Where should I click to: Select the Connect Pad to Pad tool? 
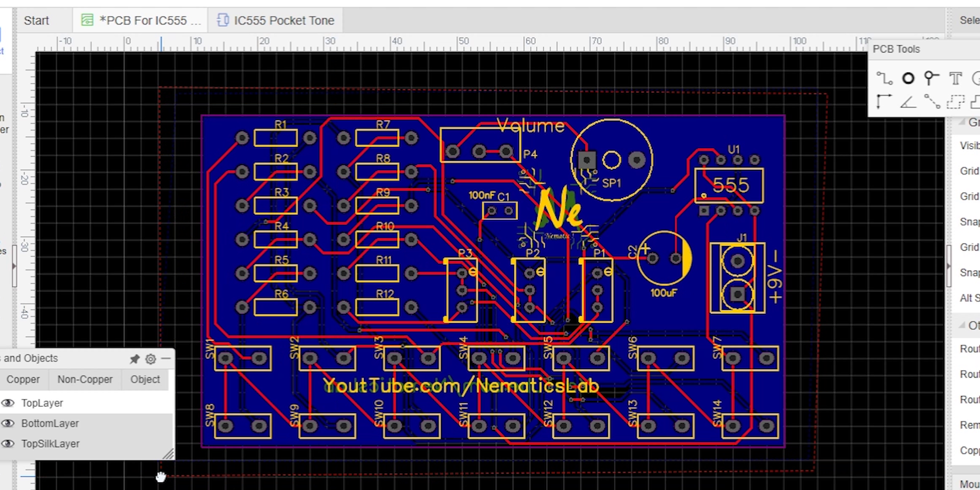pos(932,102)
